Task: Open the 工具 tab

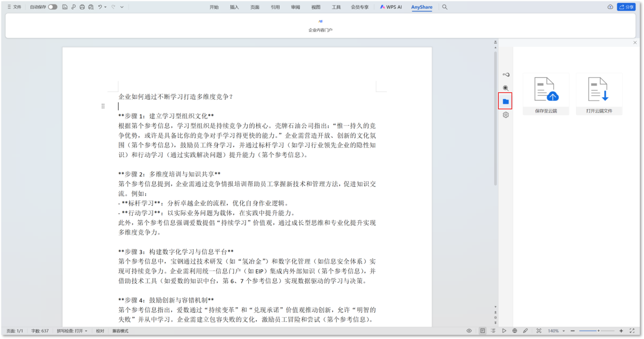Action: tap(336, 7)
